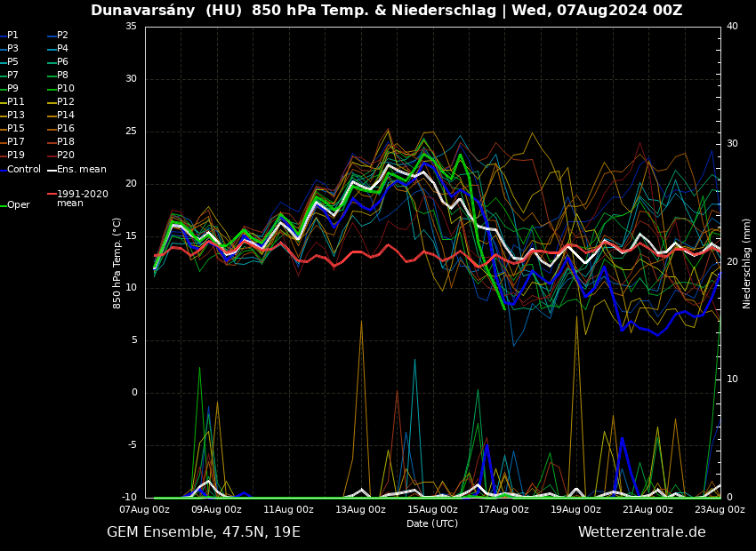Click the P10 legend label
This screenshot has height=551, width=756.
tap(65, 89)
